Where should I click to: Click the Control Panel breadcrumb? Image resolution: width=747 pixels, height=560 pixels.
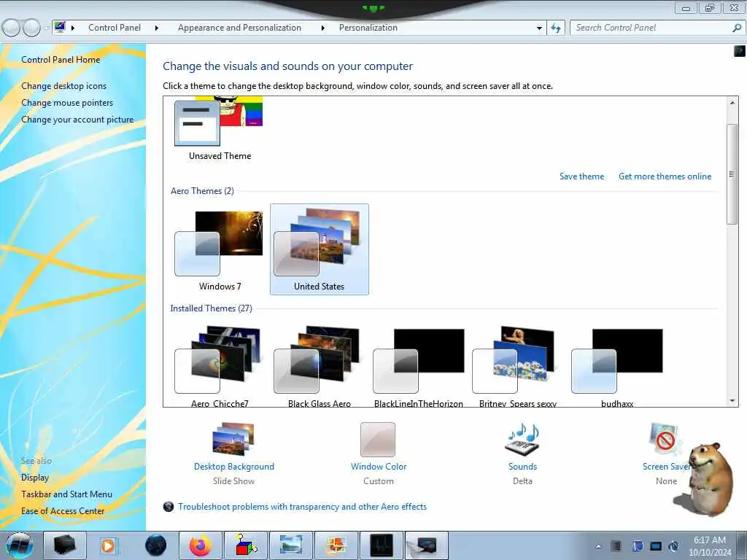point(115,28)
